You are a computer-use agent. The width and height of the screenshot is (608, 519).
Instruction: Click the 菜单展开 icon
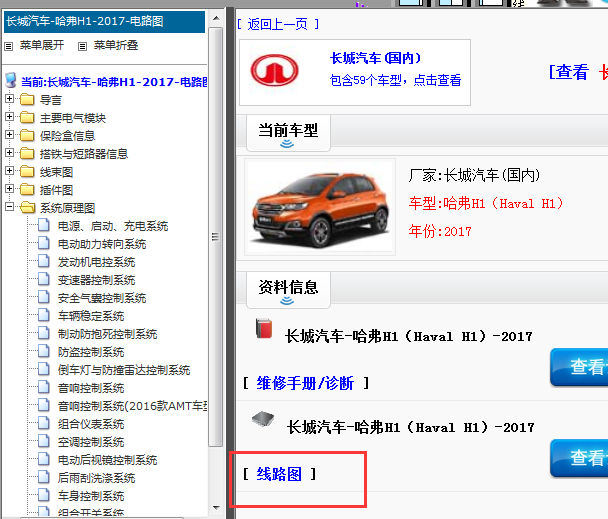(9, 47)
